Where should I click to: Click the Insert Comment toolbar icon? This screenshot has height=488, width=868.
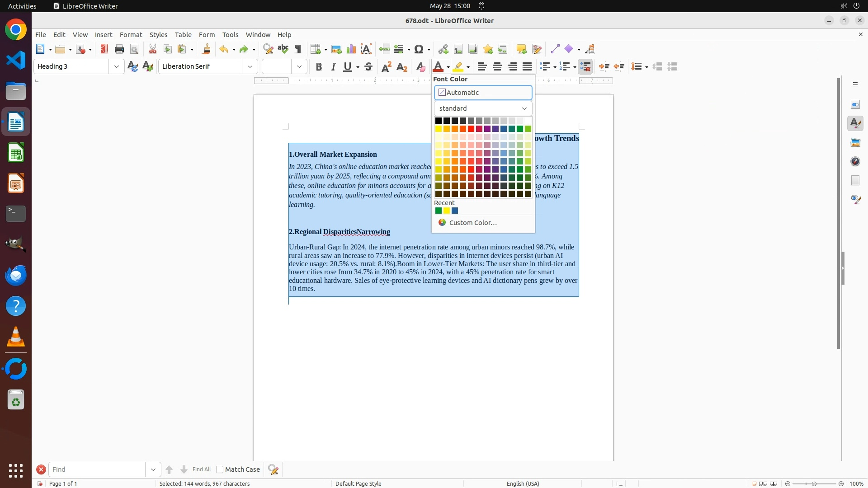521,49
